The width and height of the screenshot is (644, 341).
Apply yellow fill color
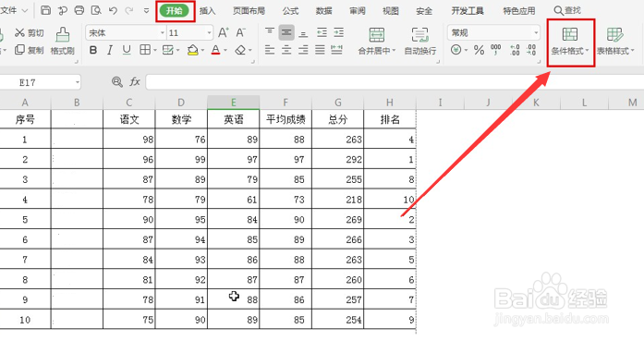[x=192, y=50]
